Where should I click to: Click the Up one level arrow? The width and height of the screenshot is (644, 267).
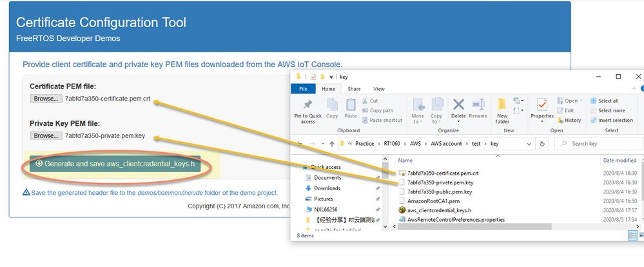332,144
